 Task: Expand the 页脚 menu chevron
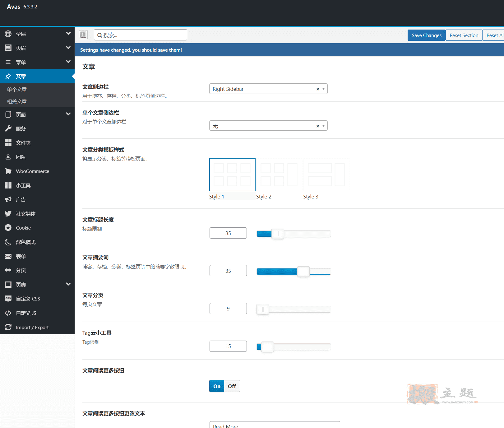pyautogui.click(x=68, y=284)
